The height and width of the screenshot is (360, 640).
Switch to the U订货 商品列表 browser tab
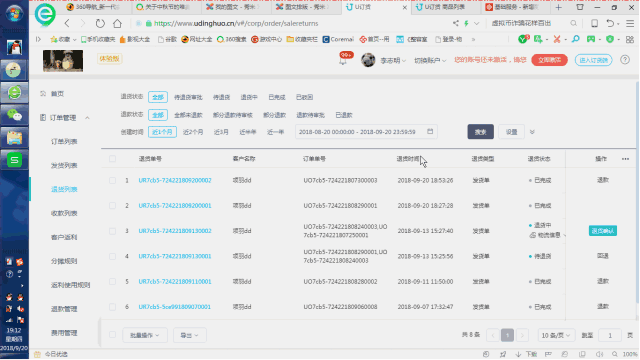tap(444, 7)
